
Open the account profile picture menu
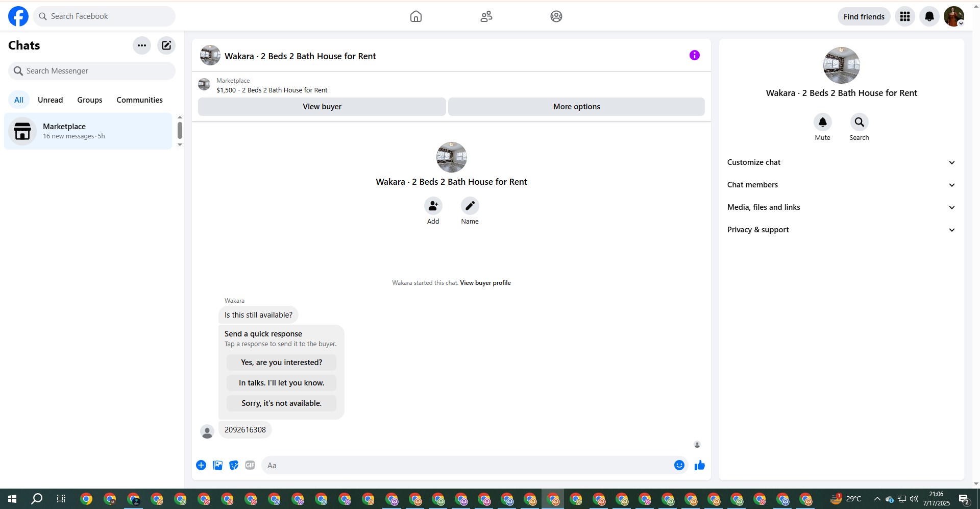point(954,16)
